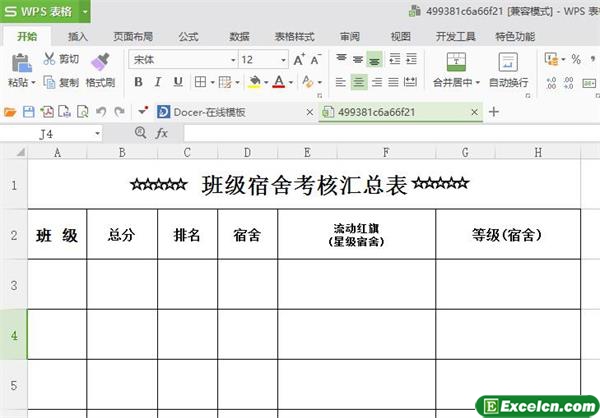Open a new document tab with plus button
The image size is (600, 418).
493,112
